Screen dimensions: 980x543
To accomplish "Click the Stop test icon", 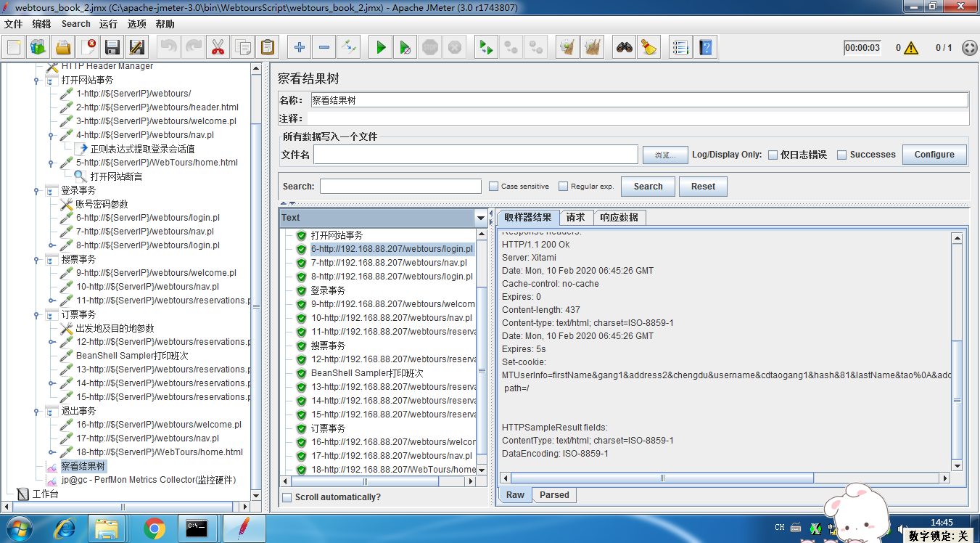I will (430, 48).
